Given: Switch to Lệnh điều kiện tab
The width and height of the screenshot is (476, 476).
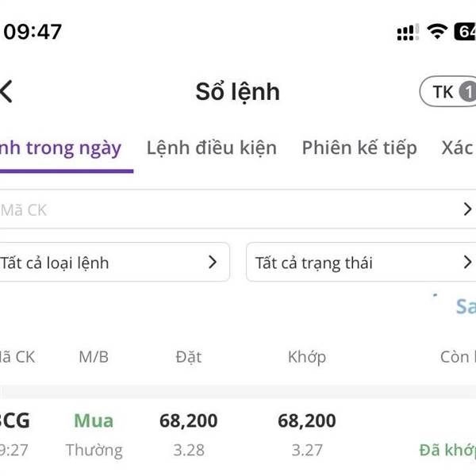Looking at the screenshot, I should point(212,148).
